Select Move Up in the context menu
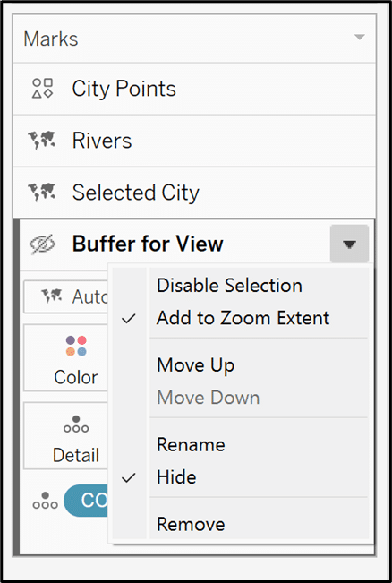392x583 pixels. [195, 365]
